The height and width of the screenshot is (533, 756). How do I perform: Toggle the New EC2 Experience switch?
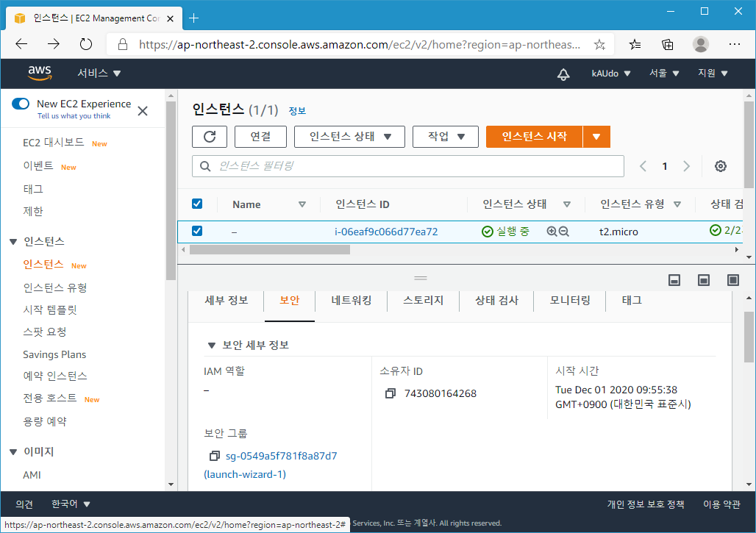point(21,104)
